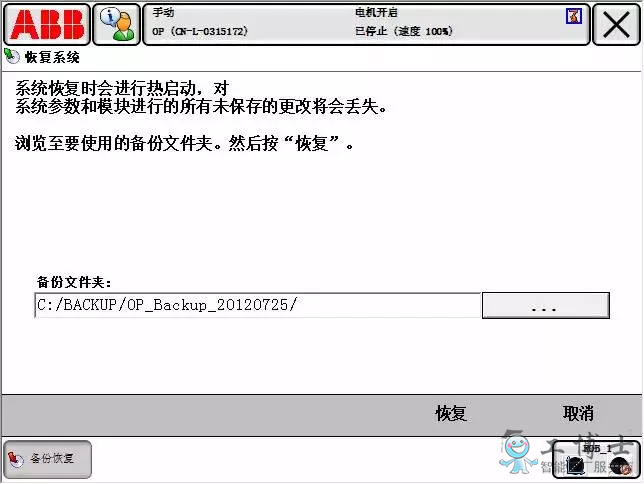
Task: Click the coordinate icon in ROB_1 quickset
Action: [575, 466]
